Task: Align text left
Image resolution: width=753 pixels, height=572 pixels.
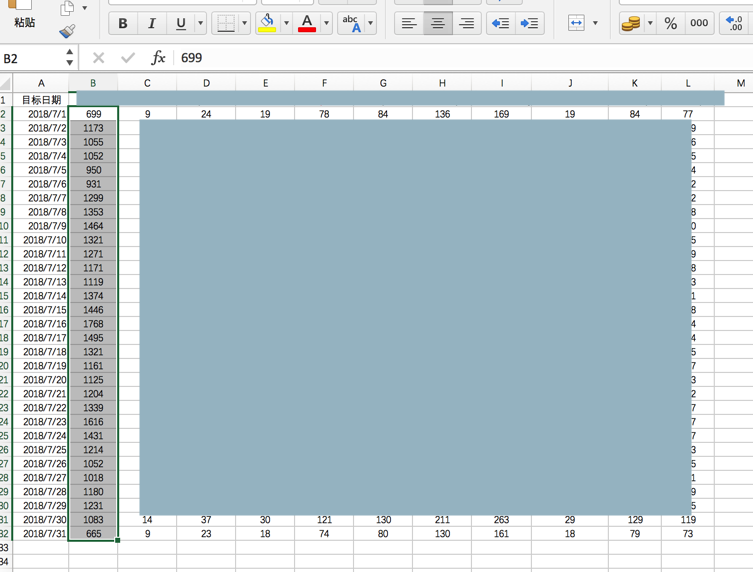Action: coord(409,23)
